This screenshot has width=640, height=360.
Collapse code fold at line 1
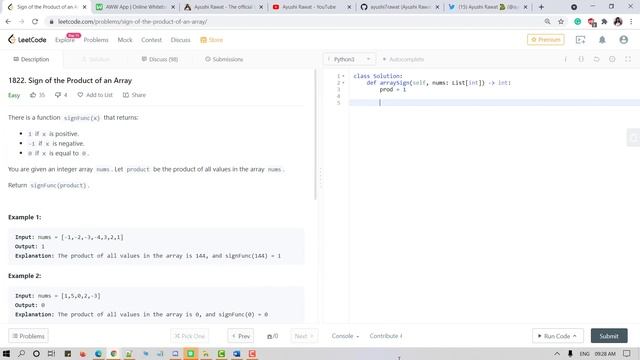343,76
